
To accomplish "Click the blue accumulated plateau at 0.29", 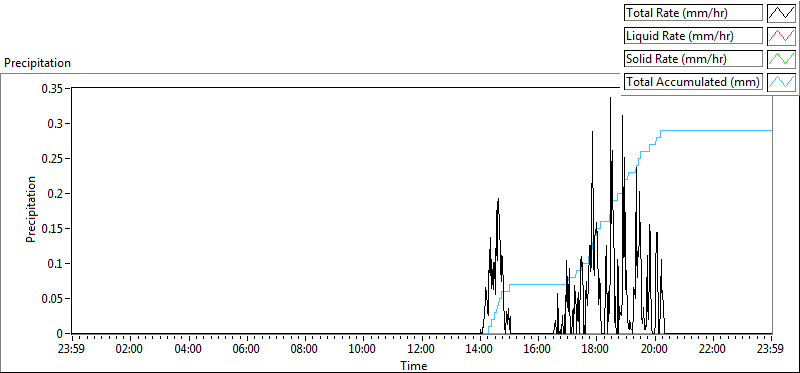I will pyautogui.click(x=716, y=131).
